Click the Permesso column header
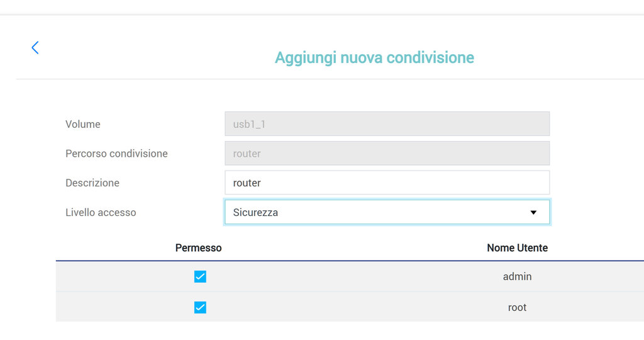 coord(198,248)
